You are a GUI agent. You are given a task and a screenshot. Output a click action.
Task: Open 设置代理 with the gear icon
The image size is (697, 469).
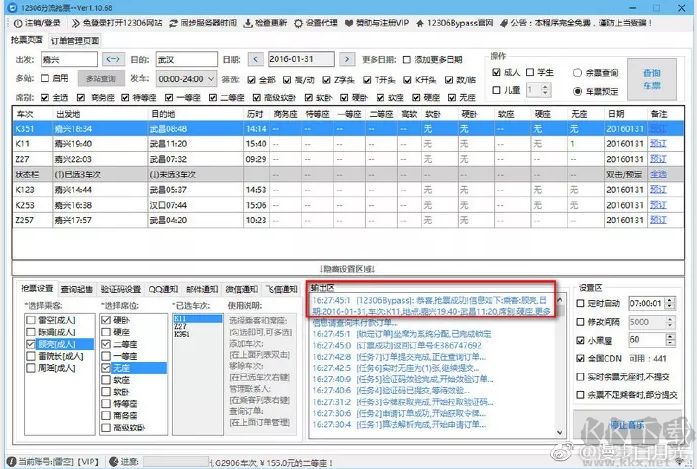point(316,23)
